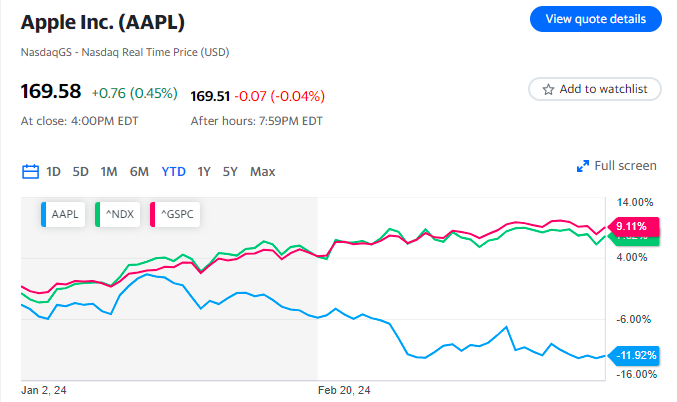This screenshot has width=677, height=402.
Task: Select the Max time range
Action: point(263,171)
